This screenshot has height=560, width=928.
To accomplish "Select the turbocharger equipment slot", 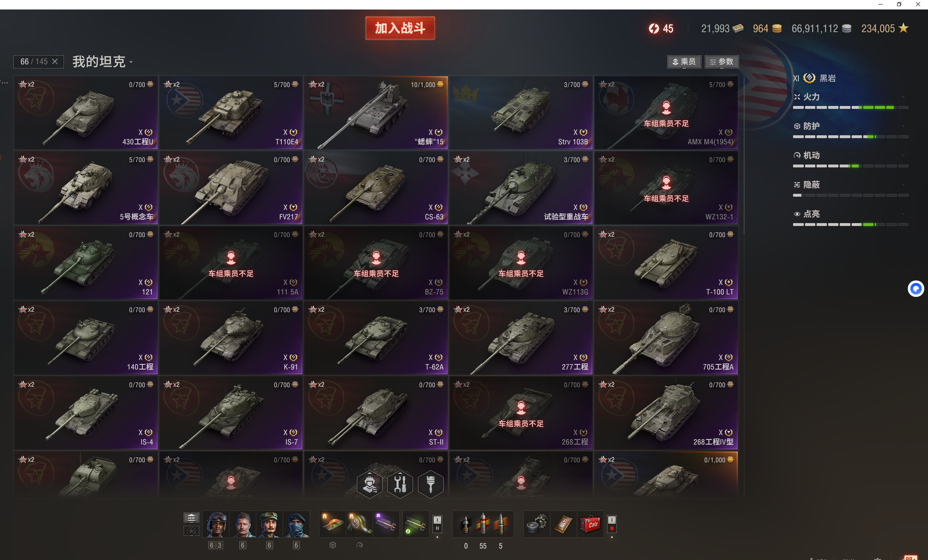I will 359,524.
